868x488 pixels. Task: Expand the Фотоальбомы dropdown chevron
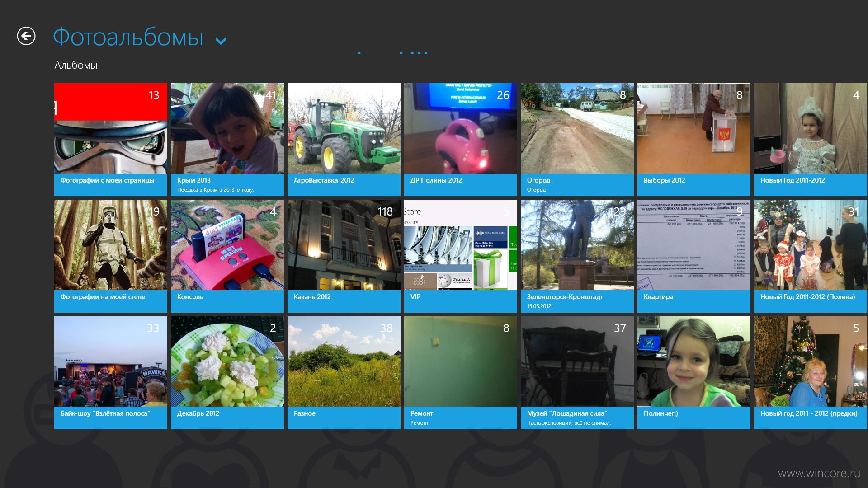(x=221, y=42)
